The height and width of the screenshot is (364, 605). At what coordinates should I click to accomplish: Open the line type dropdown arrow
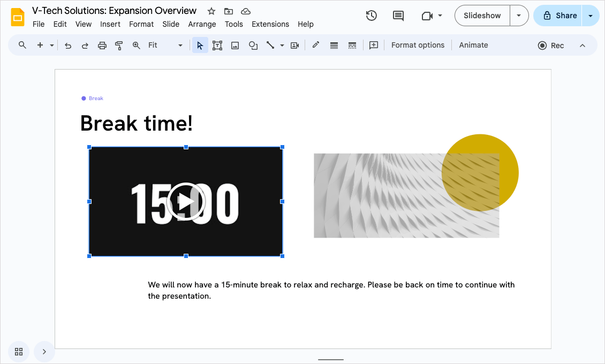[282, 45]
